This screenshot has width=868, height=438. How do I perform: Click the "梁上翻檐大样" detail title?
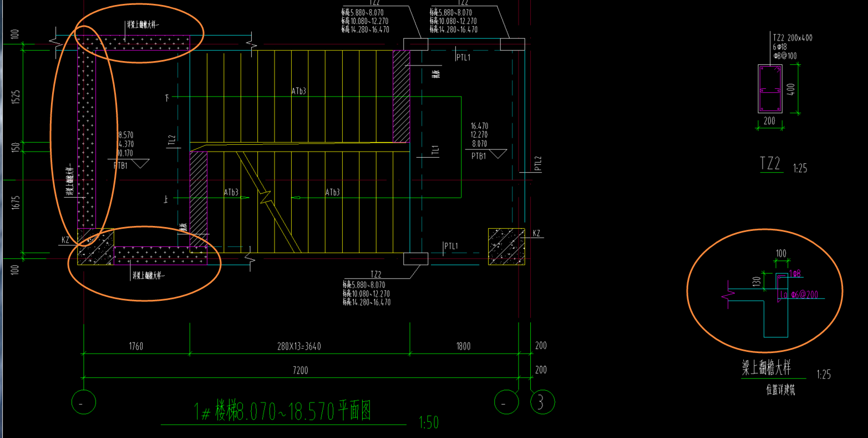coord(767,367)
